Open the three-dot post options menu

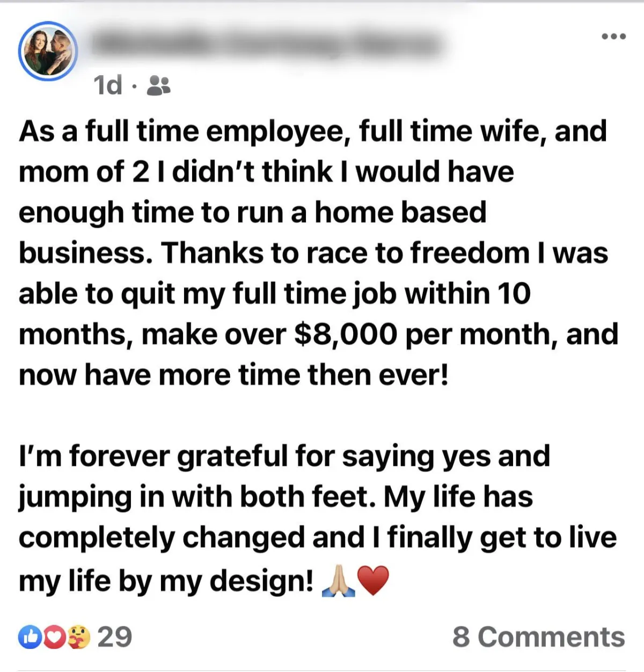tap(613, 36)
